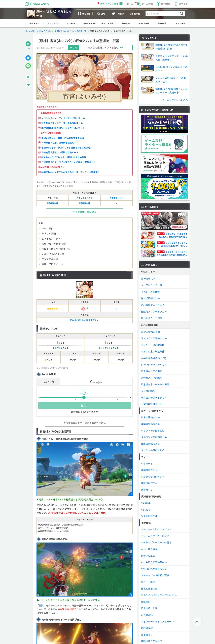This screenshot has height=644, width=215.
Task: Share via LINE side icon
Action: pyautogui.click(x=28, y=66)
